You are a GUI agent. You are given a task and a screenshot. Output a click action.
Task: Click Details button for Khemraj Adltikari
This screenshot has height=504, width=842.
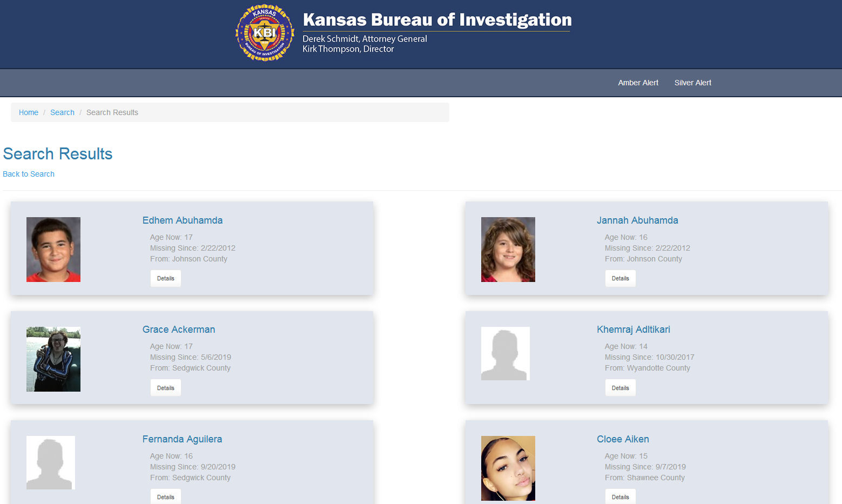(x=620, y=388)
